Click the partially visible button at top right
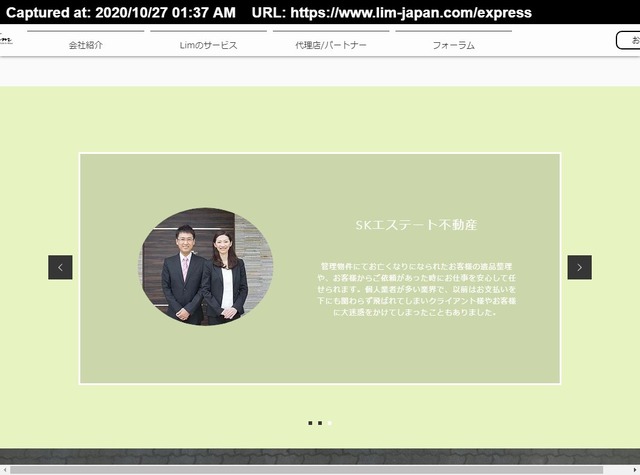Image resolution: width=640 pixels, height=475 pixels. pos(628,40)
